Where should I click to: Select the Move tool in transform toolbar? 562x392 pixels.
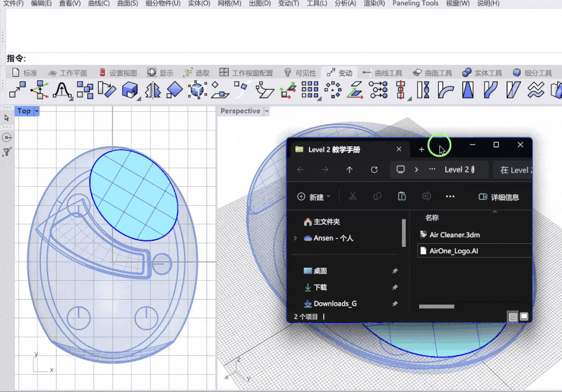coord(17,90)
